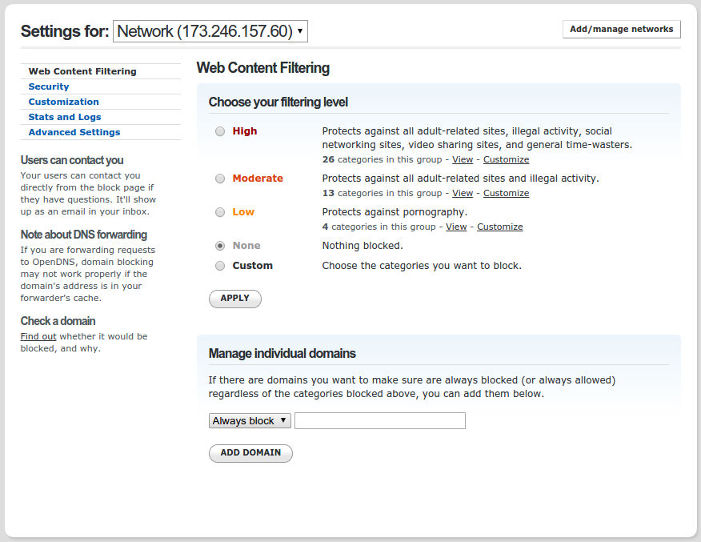The image size is (701, 542).
Task: Open the Stats and Logs section
Action: coord(65,117)
